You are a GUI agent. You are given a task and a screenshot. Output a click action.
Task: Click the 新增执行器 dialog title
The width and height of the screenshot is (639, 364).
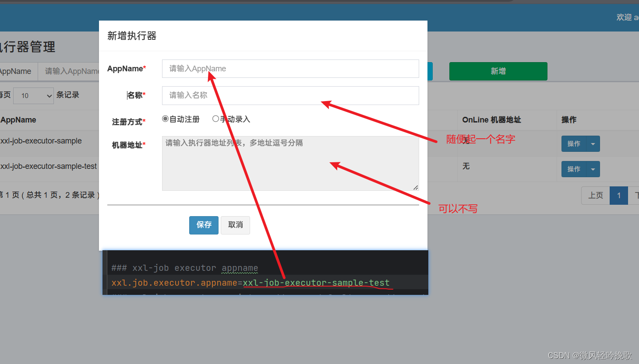click(132, 36)
